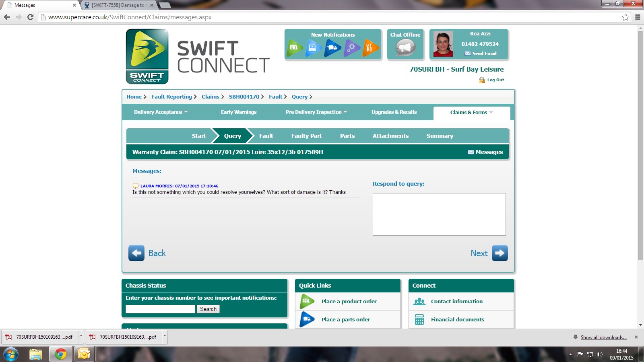Open the Windows Start menu

[x=10, y=354]
